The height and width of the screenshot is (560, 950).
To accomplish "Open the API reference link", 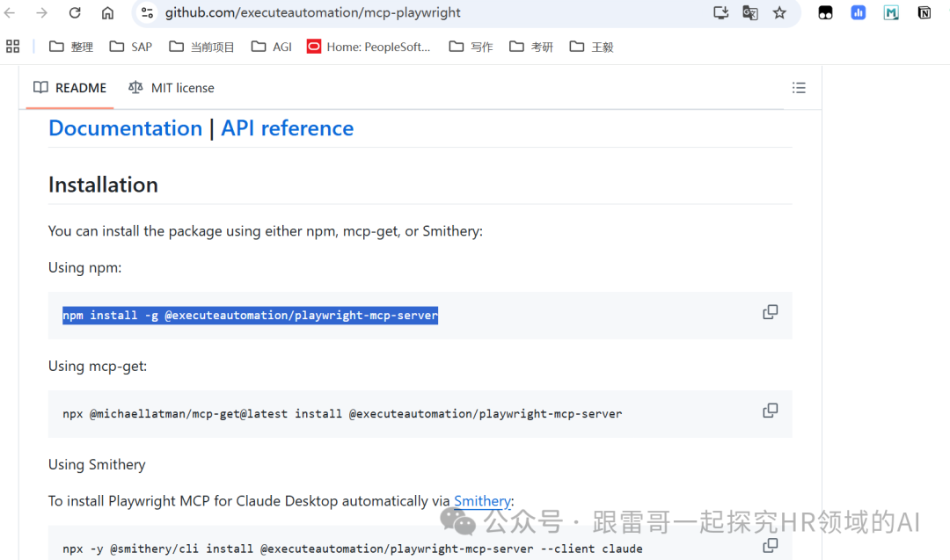I will pyautogui.click(x=287, y=128).
